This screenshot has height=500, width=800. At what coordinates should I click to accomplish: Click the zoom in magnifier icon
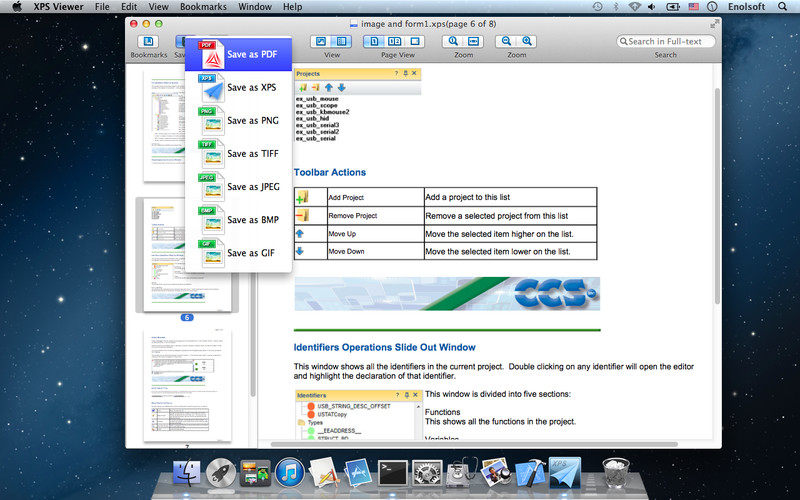(527, 41)
